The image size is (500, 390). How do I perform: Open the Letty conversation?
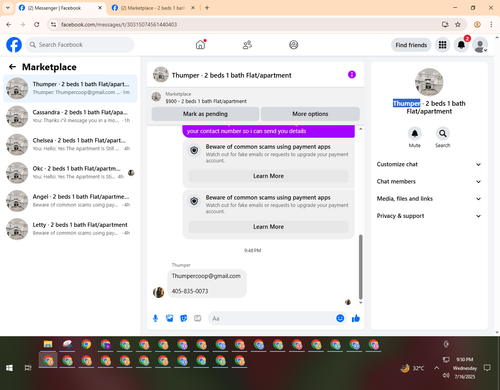tap(70, 229)
